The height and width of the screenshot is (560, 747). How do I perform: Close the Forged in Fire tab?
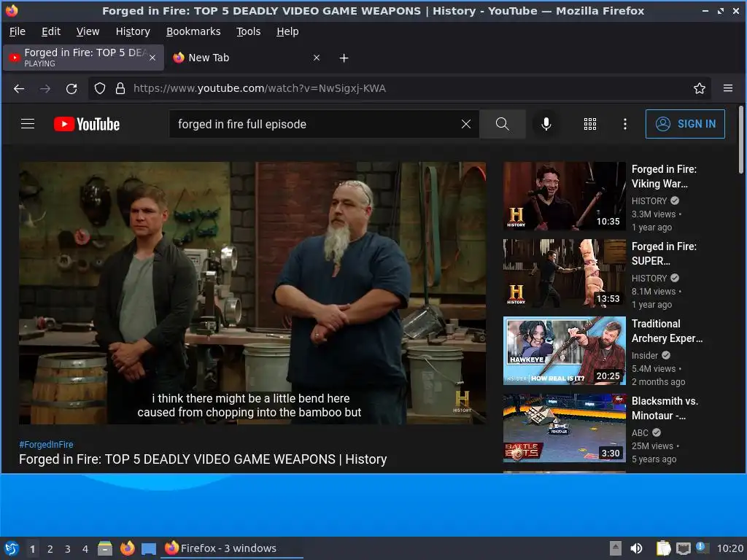coord(152,58)
